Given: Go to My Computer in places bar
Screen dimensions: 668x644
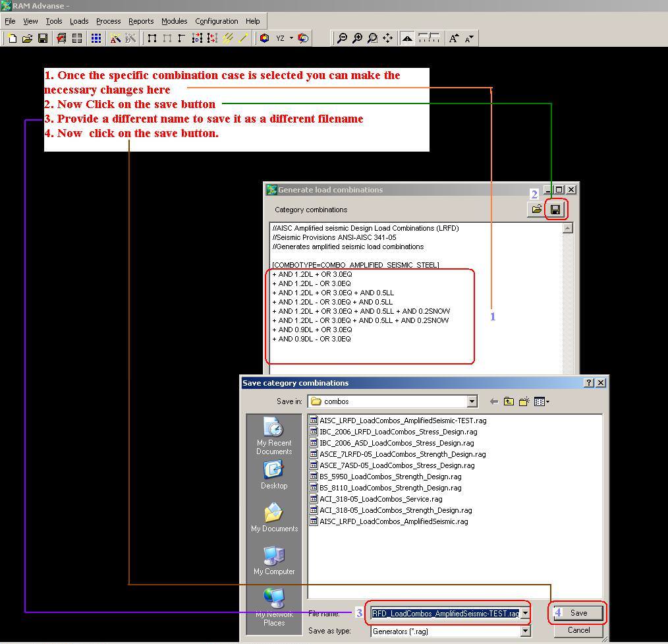Looking at the screenshot, I should click(x=274, y=561).
